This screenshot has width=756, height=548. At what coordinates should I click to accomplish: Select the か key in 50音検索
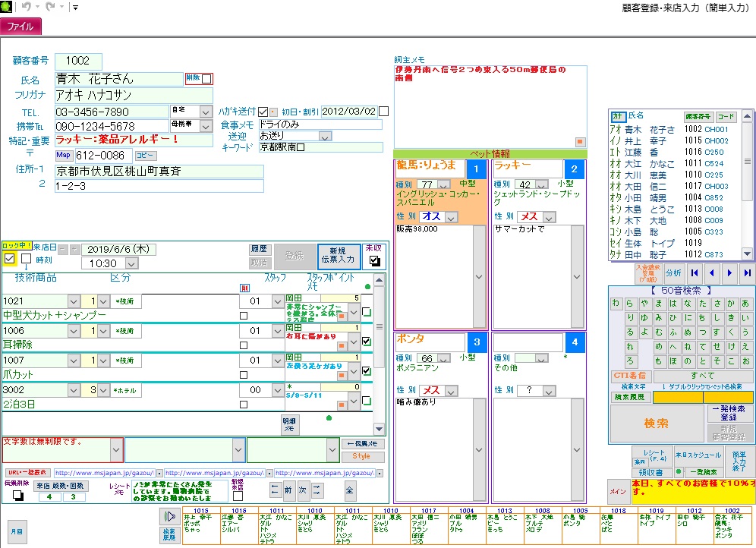tap(731, 304)
